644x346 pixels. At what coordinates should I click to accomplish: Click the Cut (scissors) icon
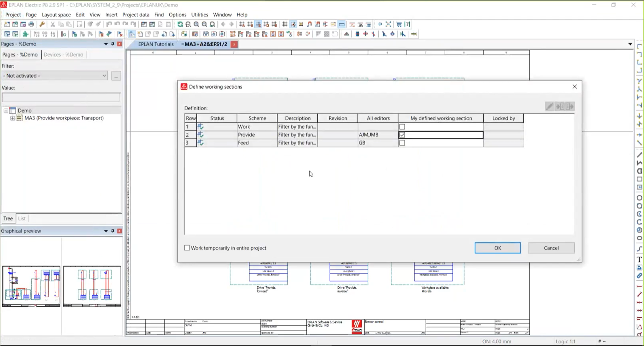(52, 24)
